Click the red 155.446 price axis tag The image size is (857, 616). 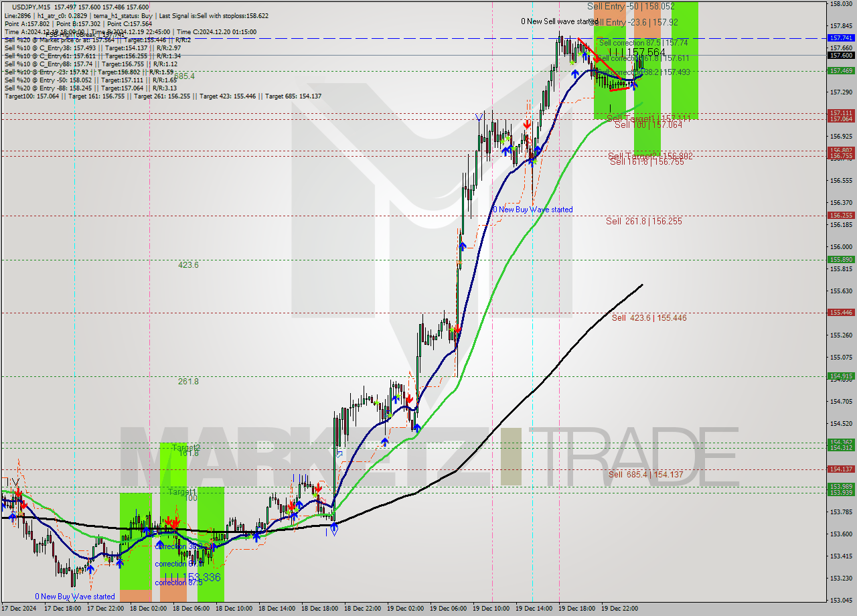[x=841, y=312]
